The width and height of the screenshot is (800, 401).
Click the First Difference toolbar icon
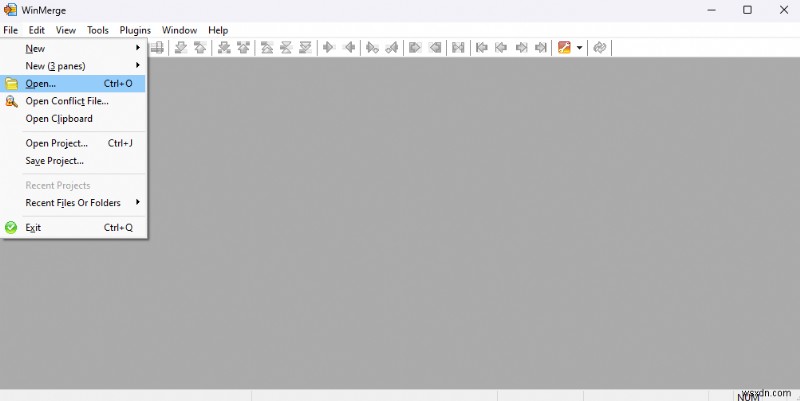pos(267,47)
